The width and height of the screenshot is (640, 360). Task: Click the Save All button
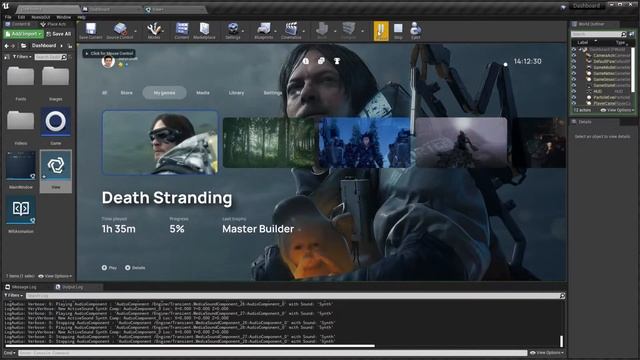pyautogui.click(x=59, y=34)
